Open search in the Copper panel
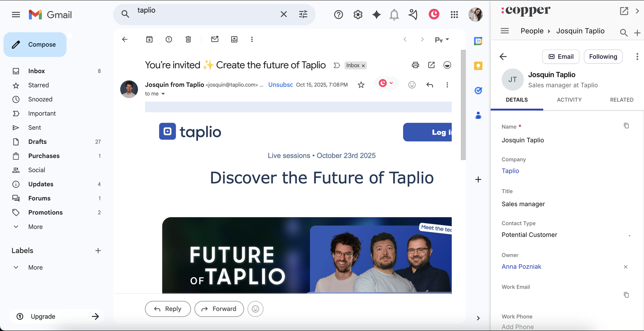Image resolution: width=644 pixels, height=331 pixels. 623,32
